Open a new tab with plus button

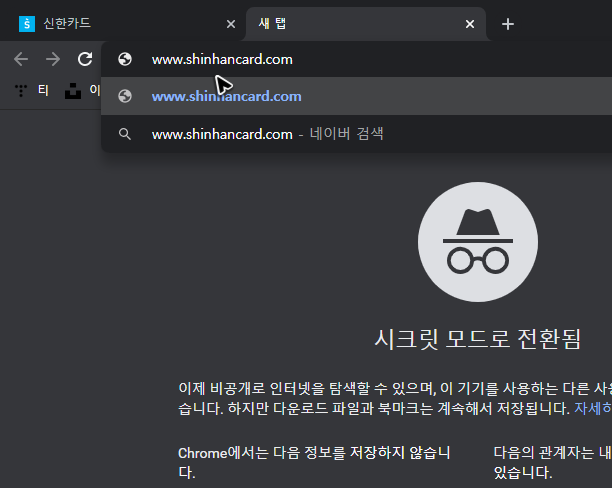point(508,24)
